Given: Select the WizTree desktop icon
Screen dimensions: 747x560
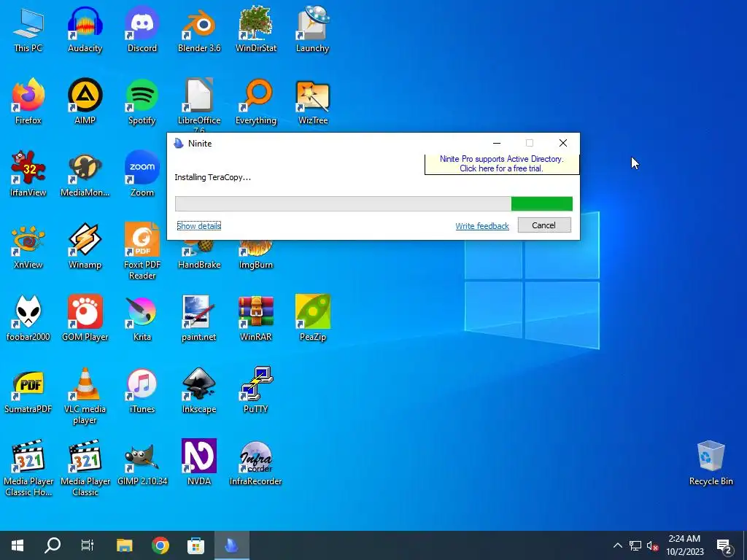Looking at the screenshot, I should 312,101.
